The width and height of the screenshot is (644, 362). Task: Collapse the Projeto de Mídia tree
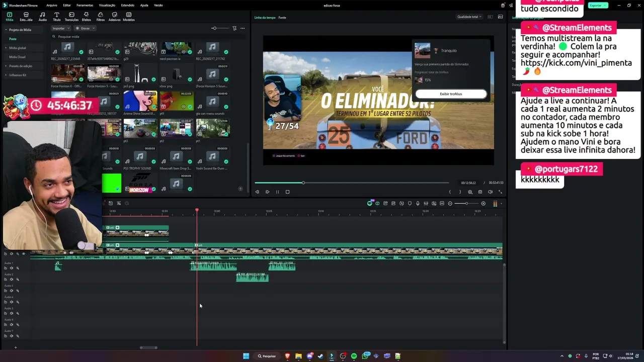click(6, 30)
